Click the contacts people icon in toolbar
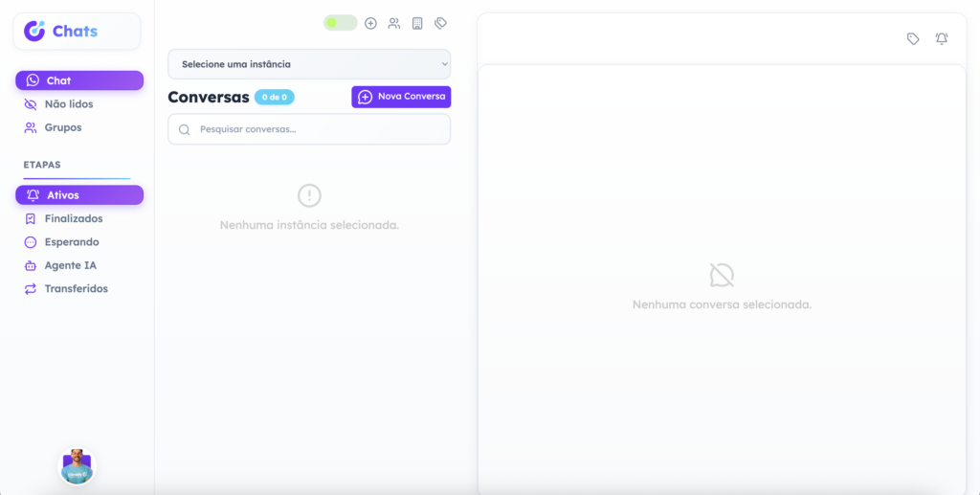This screenshot has width=980, height=495. [393, 23]
